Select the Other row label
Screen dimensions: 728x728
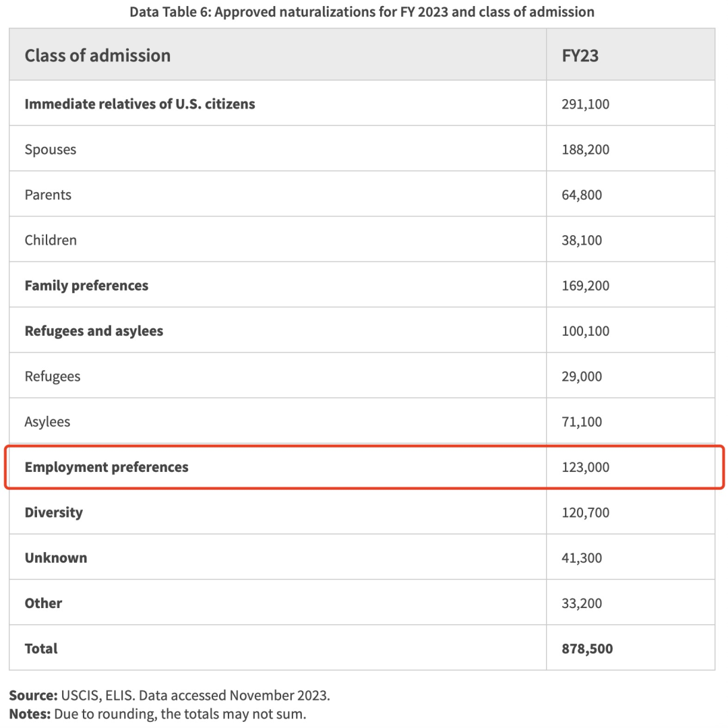43,603
